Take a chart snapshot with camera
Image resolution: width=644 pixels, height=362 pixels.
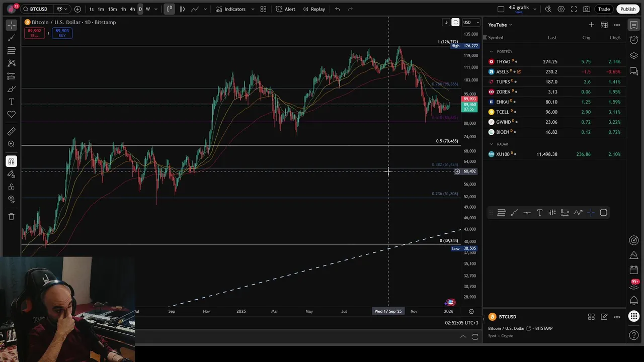click(x=587, y=9)
